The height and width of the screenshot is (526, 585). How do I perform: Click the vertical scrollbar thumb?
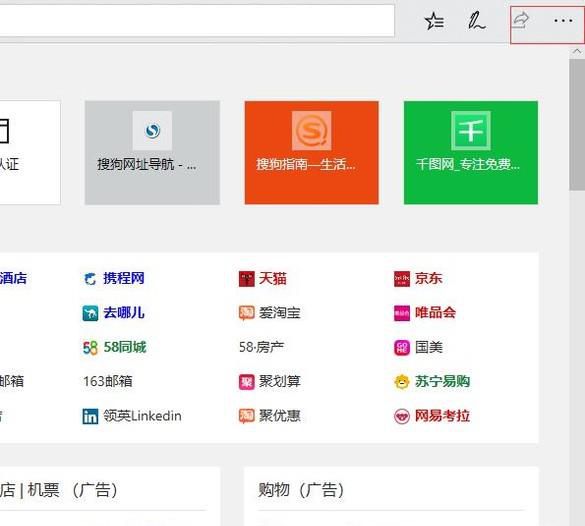click(577, 125)
